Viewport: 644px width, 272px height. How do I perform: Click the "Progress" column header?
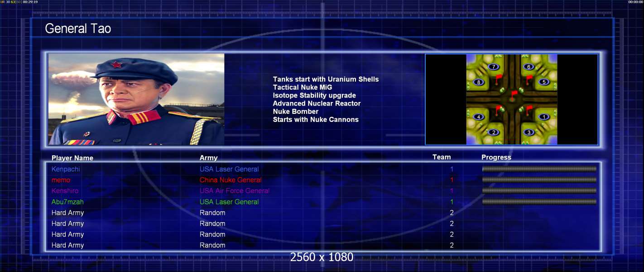[496, 157]
